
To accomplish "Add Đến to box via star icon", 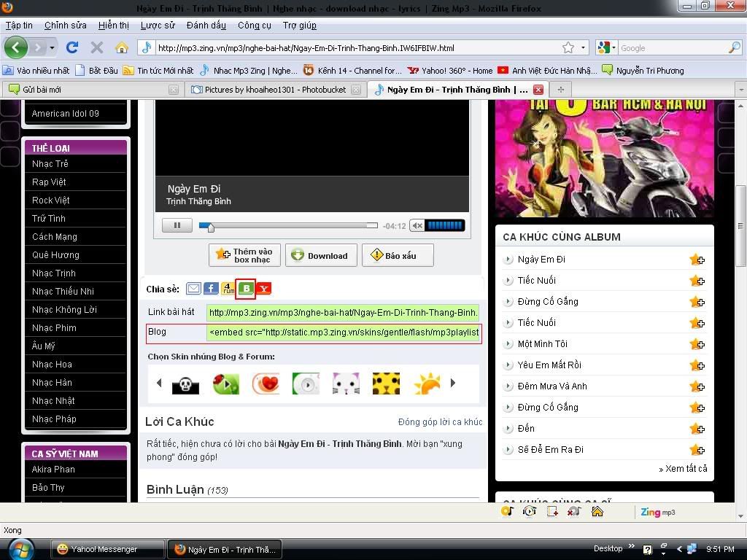I will coord(697,429).
